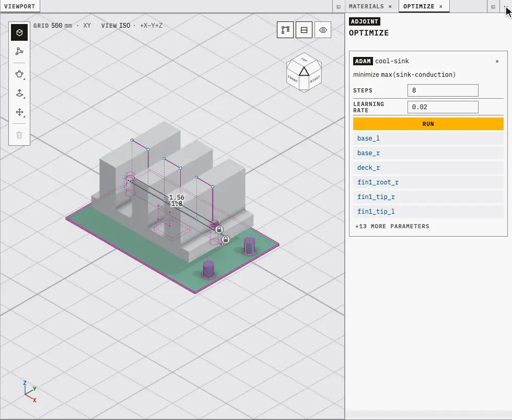Click the ADAM optimizer badge
Viewport: 512px width, 420px height.
(x=363, y=61)
